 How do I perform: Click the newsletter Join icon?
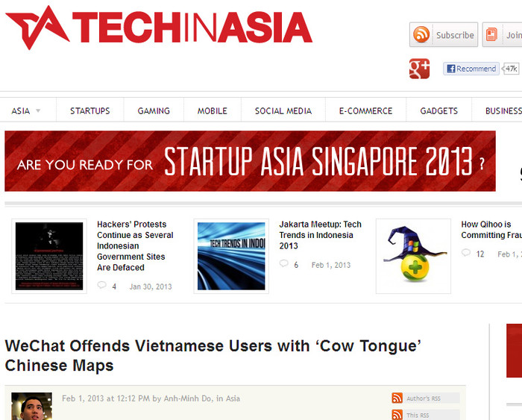click(x=491, y=34)
